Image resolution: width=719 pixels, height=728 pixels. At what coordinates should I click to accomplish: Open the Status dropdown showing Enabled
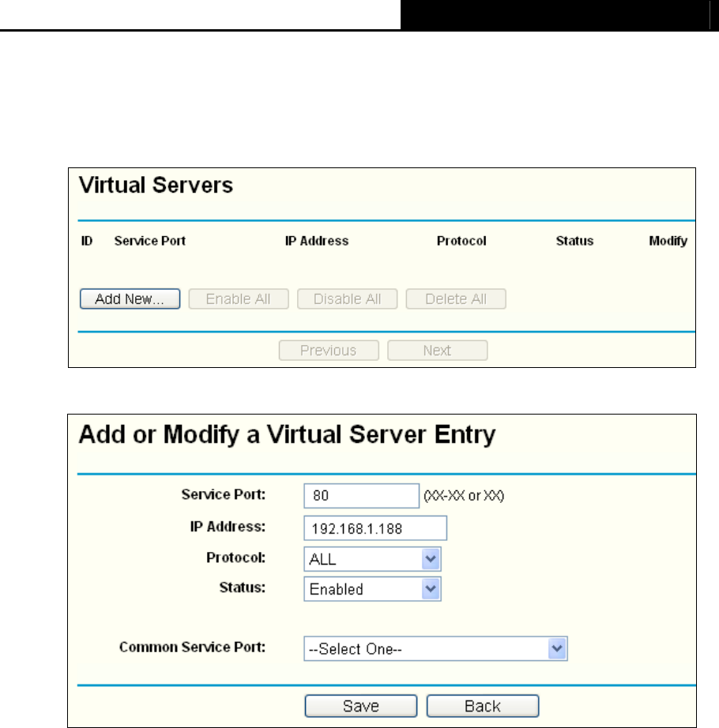[x=372, y=589]
